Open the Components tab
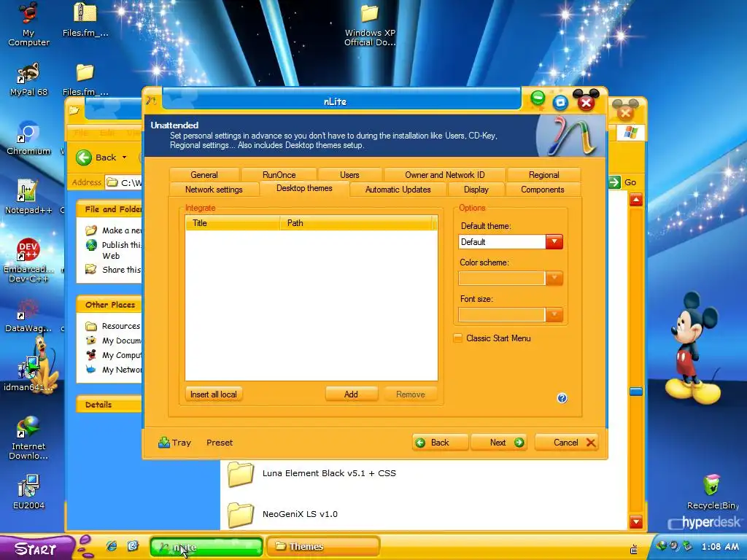The image size is (747, 560). (x=543, y=190)
